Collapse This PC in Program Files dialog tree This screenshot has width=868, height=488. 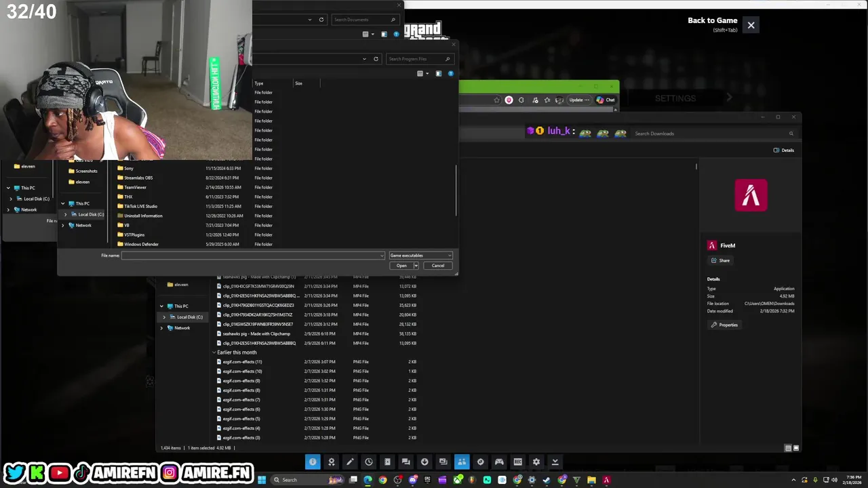point(63,203)
